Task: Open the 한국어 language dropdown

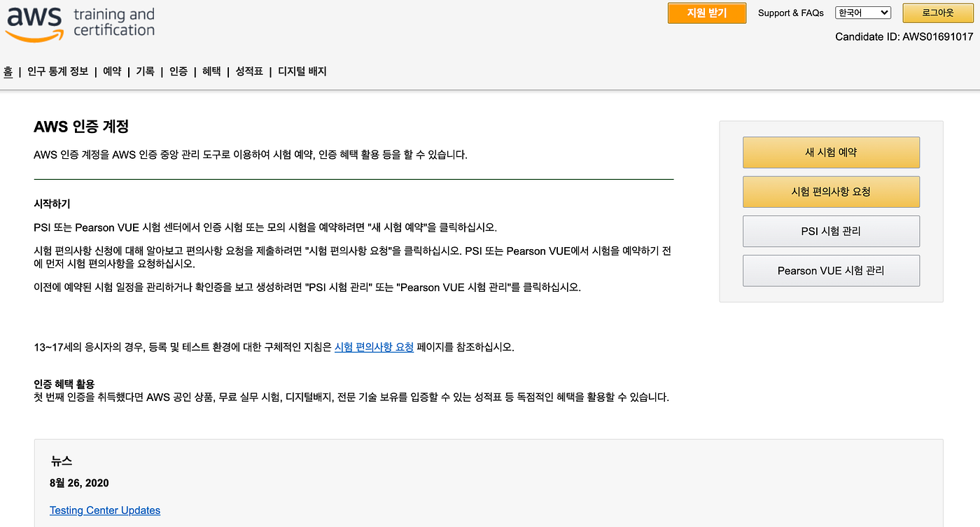Action: 862,13
